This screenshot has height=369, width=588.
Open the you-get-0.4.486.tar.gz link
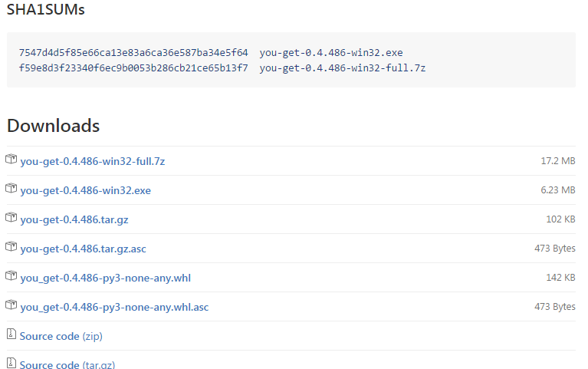pos(74,219)
